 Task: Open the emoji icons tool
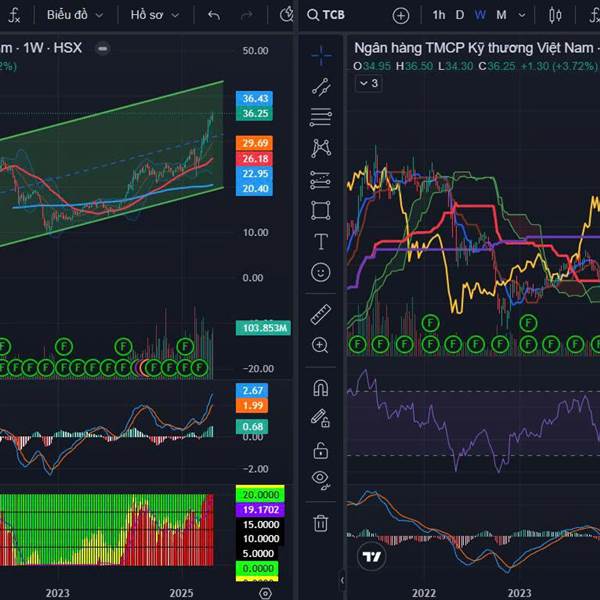321,272
